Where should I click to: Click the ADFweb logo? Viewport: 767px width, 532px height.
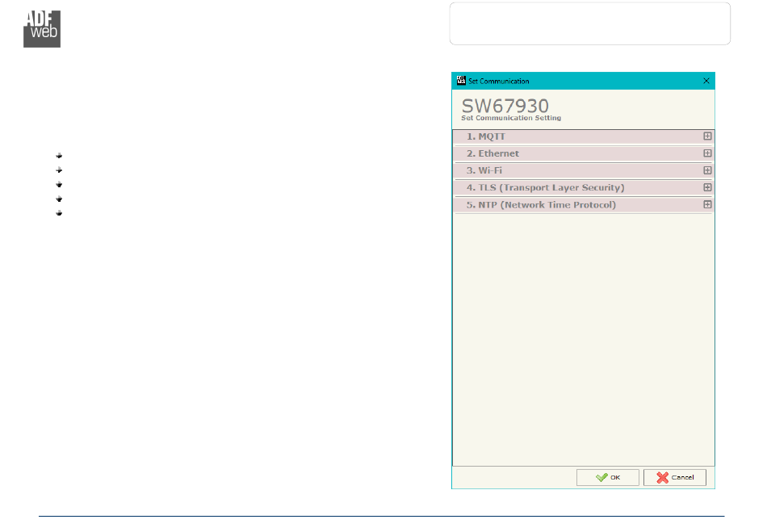[x=42, y=29]
